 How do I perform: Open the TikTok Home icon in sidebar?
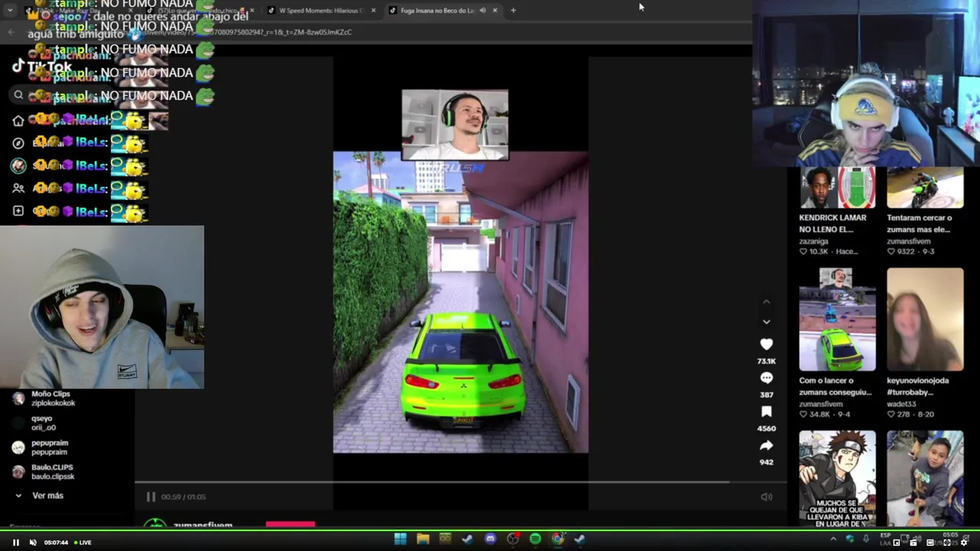pyautogui.click(x=18, y=120)
